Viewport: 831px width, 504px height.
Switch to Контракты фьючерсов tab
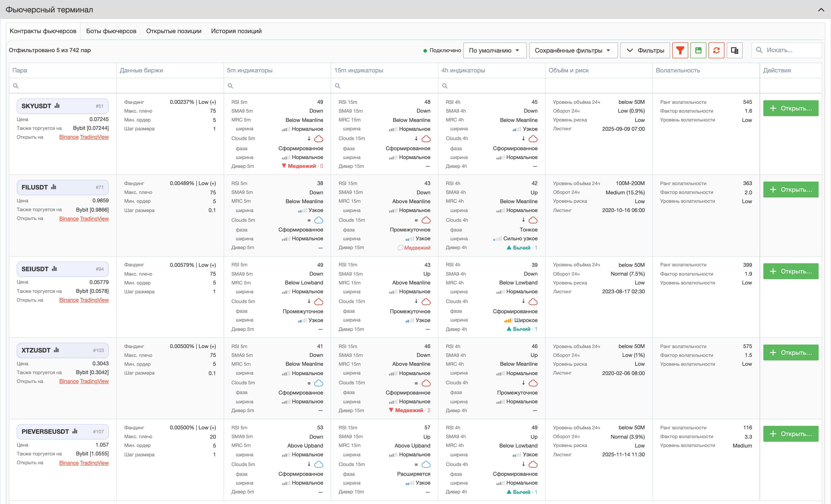click(x=43, y=31)
